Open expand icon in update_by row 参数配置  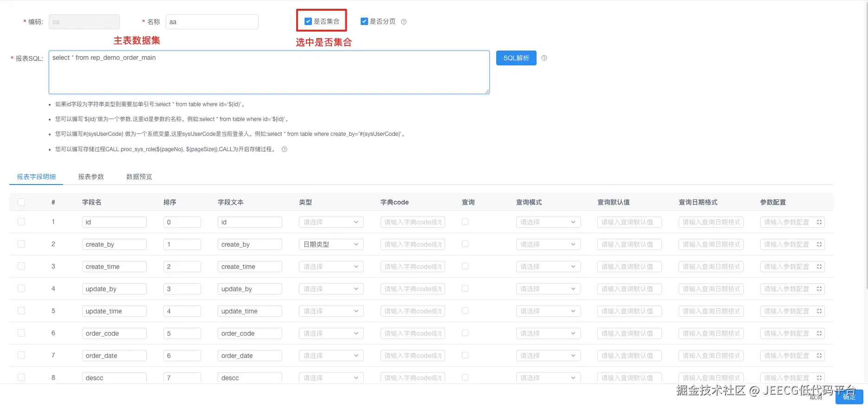(x=819, y=289)
